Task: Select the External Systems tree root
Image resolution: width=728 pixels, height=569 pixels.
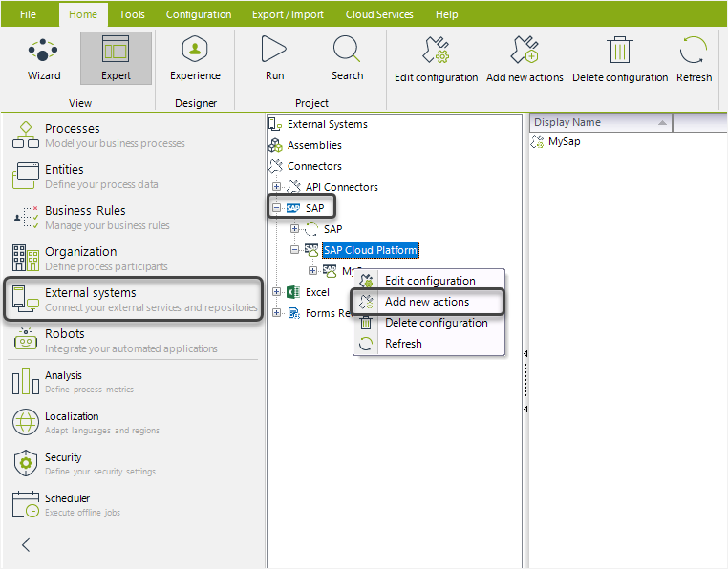Action: tap(327, 124)
